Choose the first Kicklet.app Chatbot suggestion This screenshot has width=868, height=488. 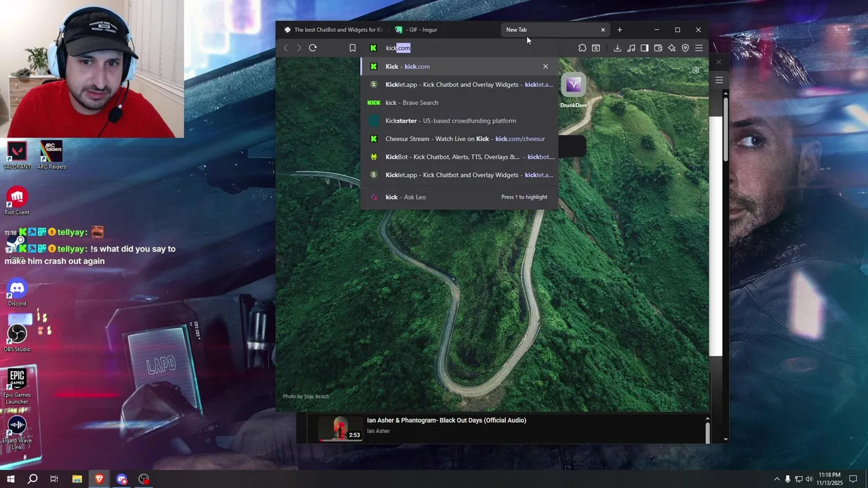pyautogui.click(x=459, y=85)
